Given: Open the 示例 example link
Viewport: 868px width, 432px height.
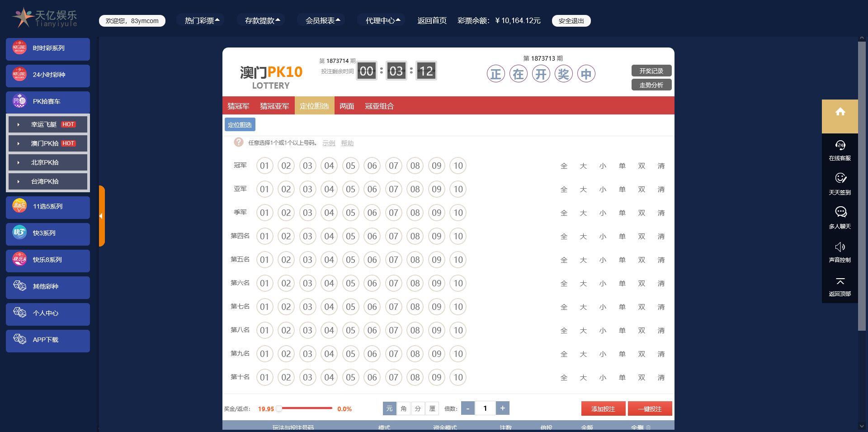Looking at the screenshot, I should 329,143.
